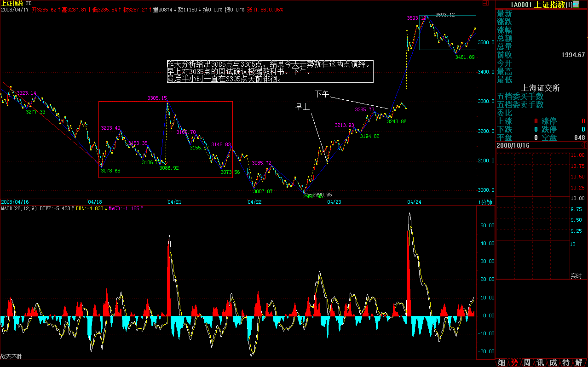Click the 战无不胜 text at bottom left
This screenshot has width=588, height=367.
[11, 356]
